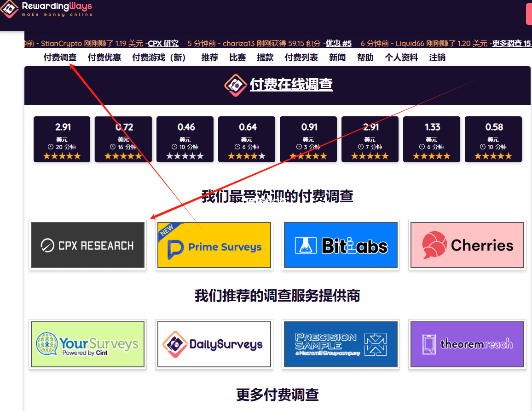Click chariza13 刚刚获得 59.15 积分 ticker text
Image resolution: width=532 pixels, height=411 pixels.
click(272, 43)
